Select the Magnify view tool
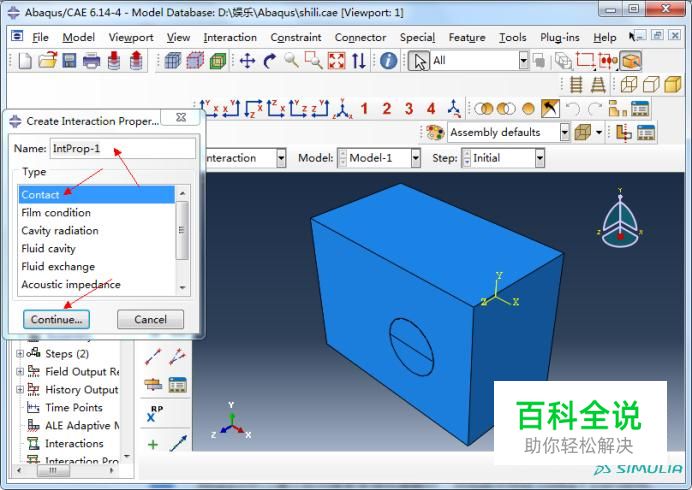This screenshot has height=490, width=692. click(x=291, y=60)
